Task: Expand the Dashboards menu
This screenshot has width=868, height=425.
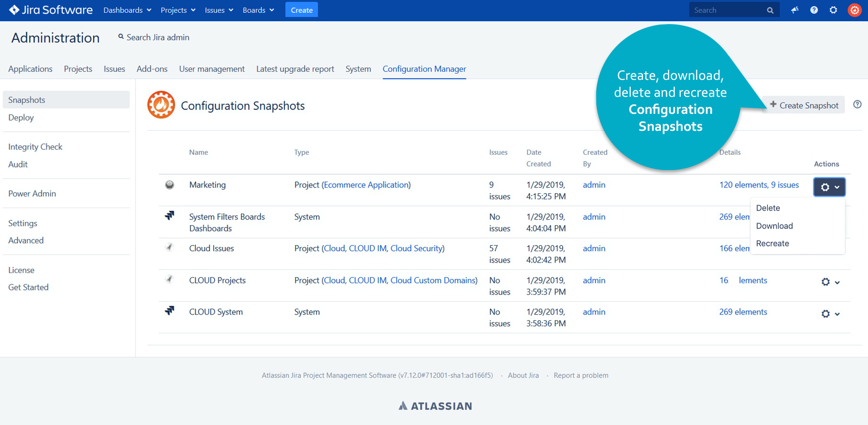Action: point(127,10)
